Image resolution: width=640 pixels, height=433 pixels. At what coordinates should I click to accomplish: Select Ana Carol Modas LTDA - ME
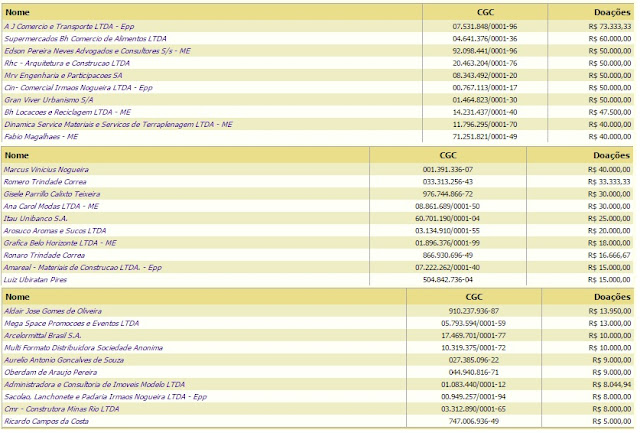coord(51,206)
